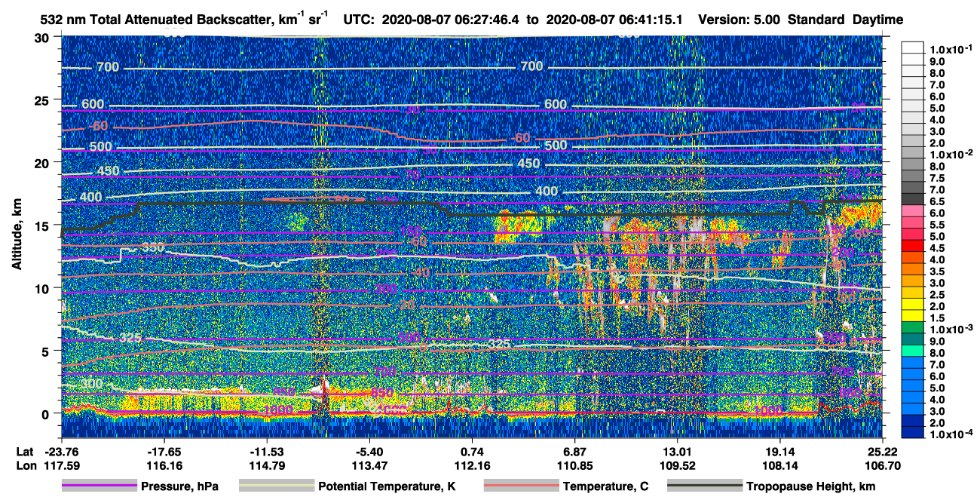Click the 'Altitude, km' axis label
This screenshot has width=980, height=503.
[17, 234]
